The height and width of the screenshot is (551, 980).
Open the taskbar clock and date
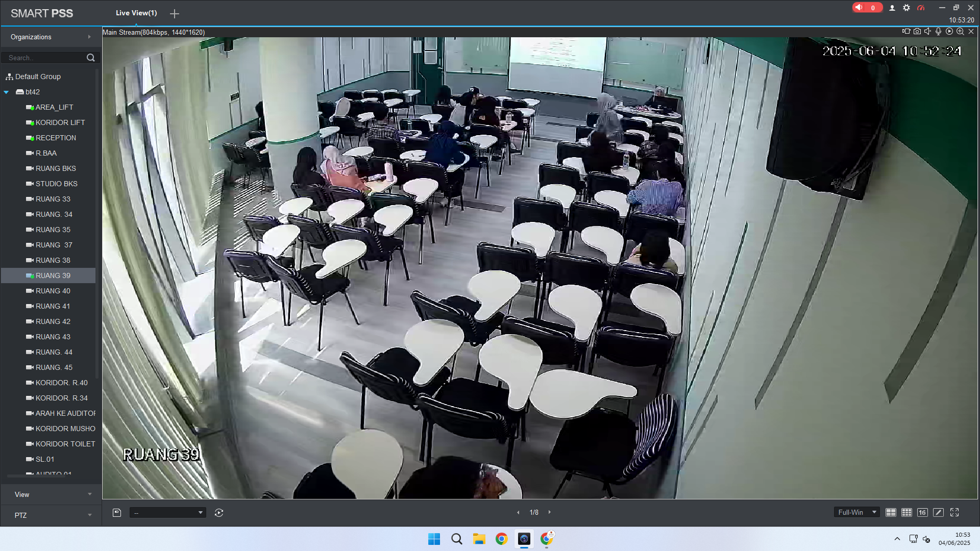954,539
